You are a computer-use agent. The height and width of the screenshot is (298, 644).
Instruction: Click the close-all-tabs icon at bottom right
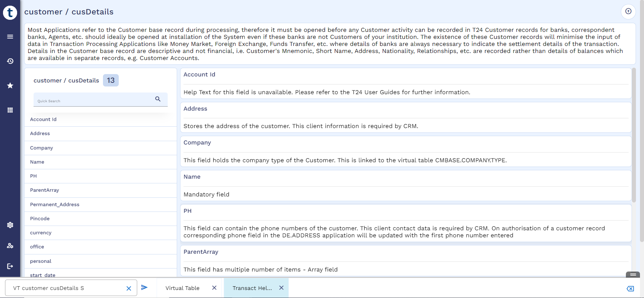(x=630, y=289)
